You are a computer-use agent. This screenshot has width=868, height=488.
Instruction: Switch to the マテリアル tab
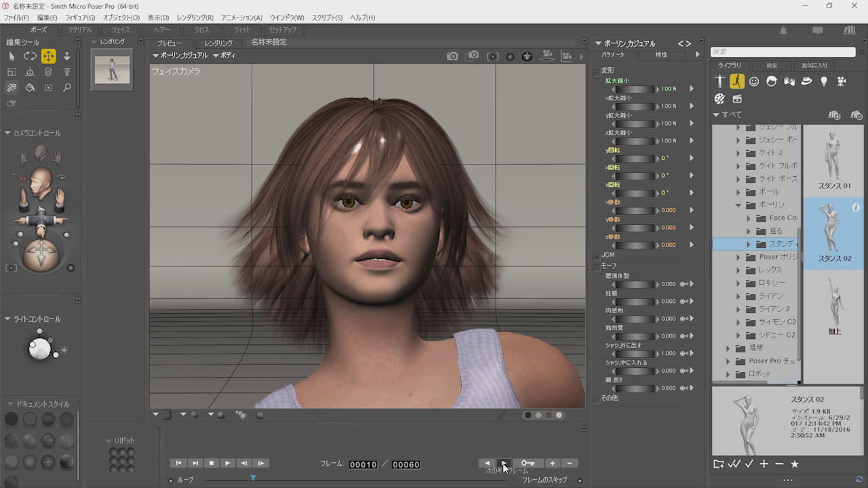80,29
